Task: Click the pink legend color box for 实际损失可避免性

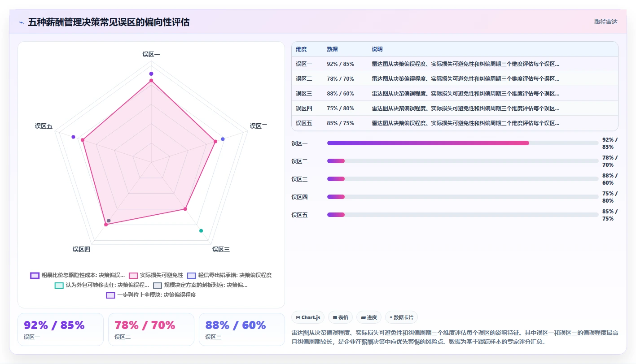Action: [x=133, y=276]
